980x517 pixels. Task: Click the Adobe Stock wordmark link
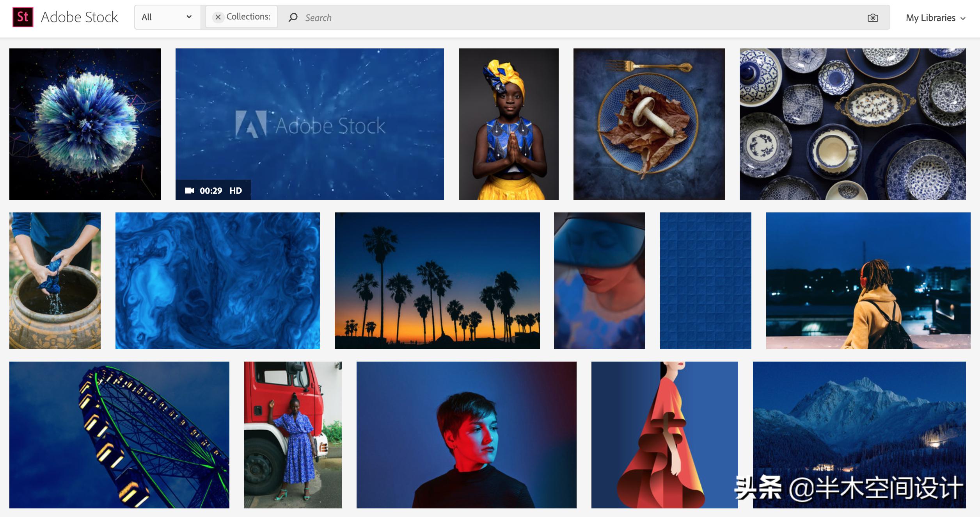79,17
